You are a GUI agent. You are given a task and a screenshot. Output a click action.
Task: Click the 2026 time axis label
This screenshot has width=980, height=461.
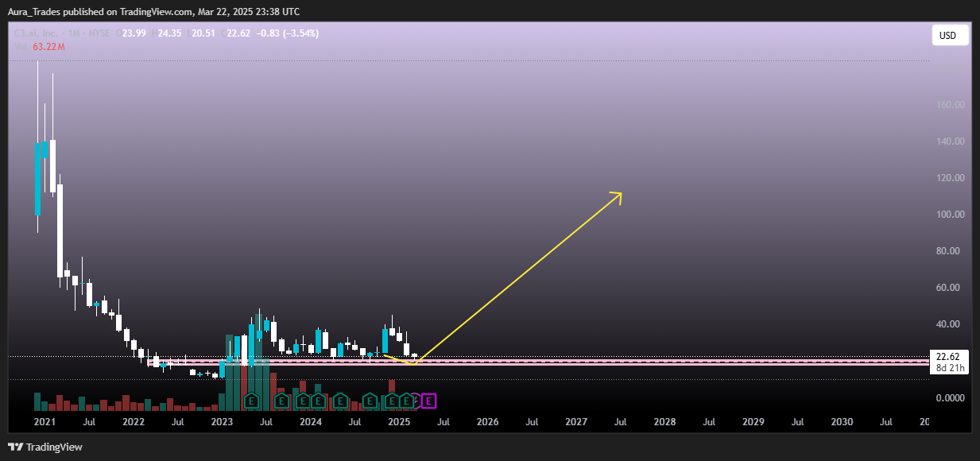[487, 422]
